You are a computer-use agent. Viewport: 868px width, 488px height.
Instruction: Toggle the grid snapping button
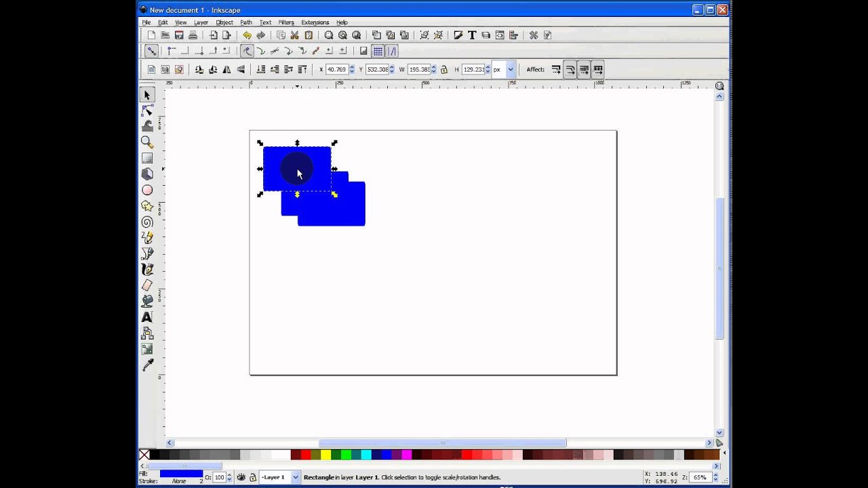click(x=378, y=51)
